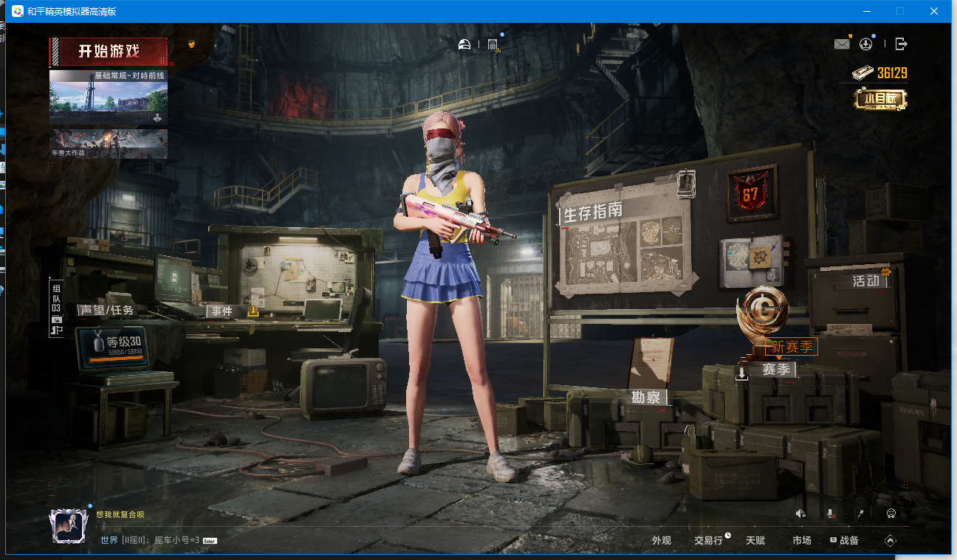Toggle the speaker sound icon

[800, 514]
